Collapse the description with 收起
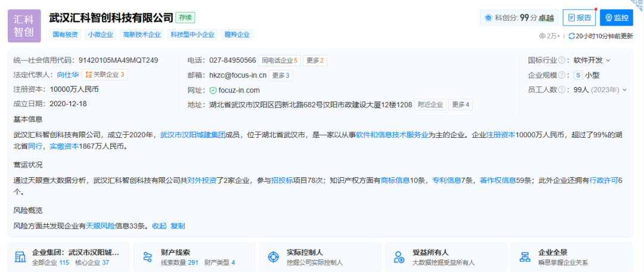The image size is (644, 272). pyautogui.click(x=159, y=226)
